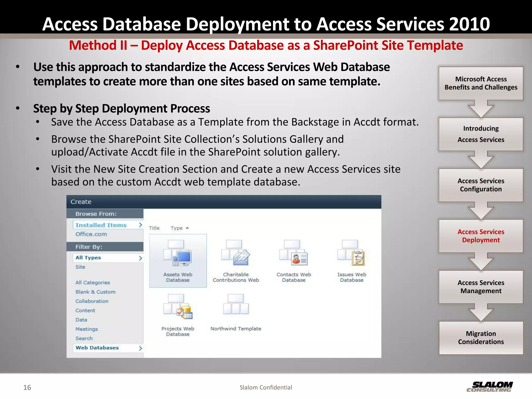The width and height of the screenshot is (532, 399).
Task: Open Migration Considerations step
Action: 481,338
